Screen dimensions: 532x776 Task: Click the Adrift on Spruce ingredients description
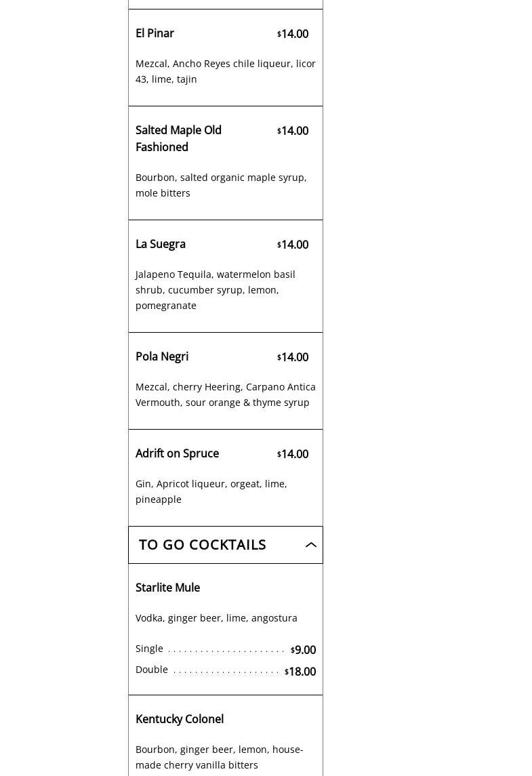point(211,491)
